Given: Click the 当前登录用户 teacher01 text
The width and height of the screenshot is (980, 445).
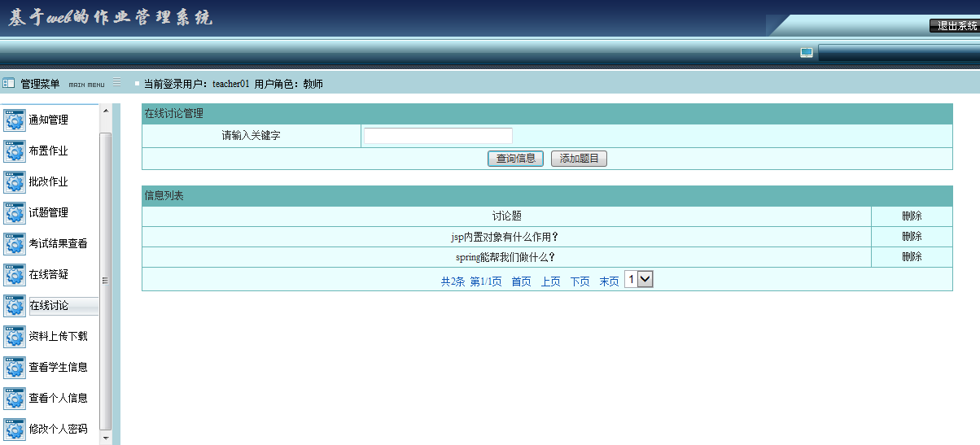Looking at the screenshot, I should (x=196, y=84).
